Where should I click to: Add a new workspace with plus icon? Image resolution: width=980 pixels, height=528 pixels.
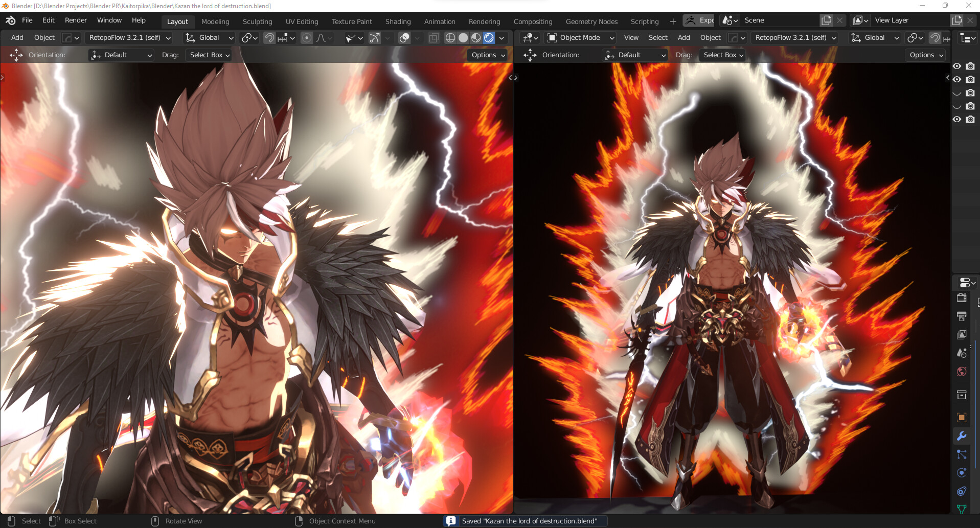click(x=673, y=21)
